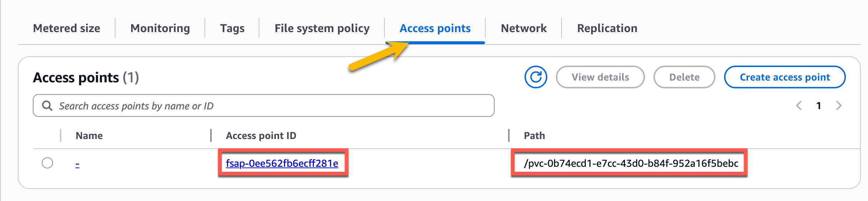The width and height of the screenshot is (868, 201).
Task: Go to next page of access points
Action: [839, 105]
